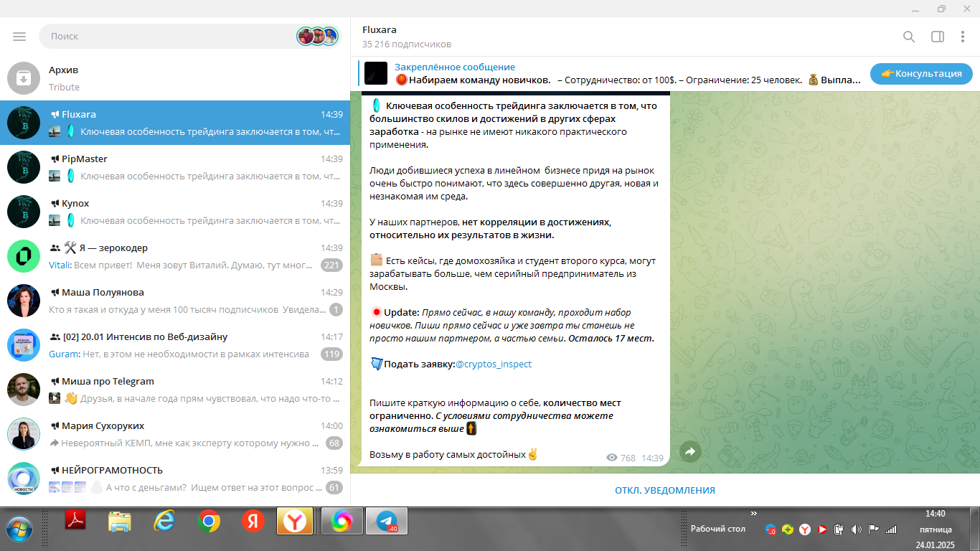This screenshot has height=551, width=980.
Task: Open Yandex Browser from the taskbar
Action: (295, 521)
